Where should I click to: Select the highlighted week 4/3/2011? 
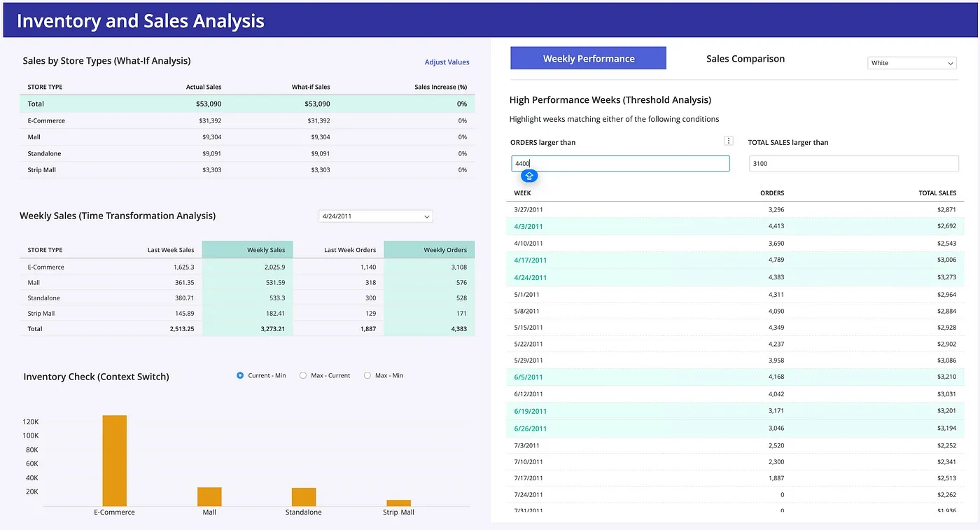(x=530, y=226)
